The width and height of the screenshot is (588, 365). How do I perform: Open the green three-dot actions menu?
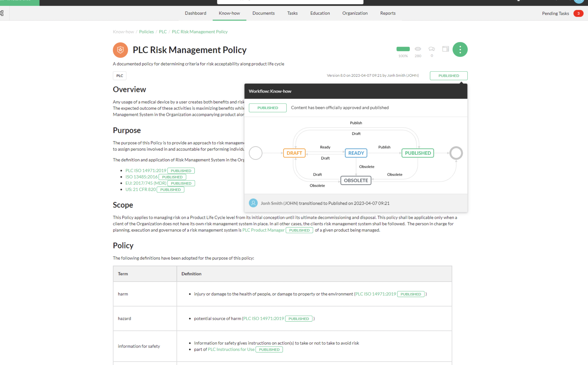point(460,49)
